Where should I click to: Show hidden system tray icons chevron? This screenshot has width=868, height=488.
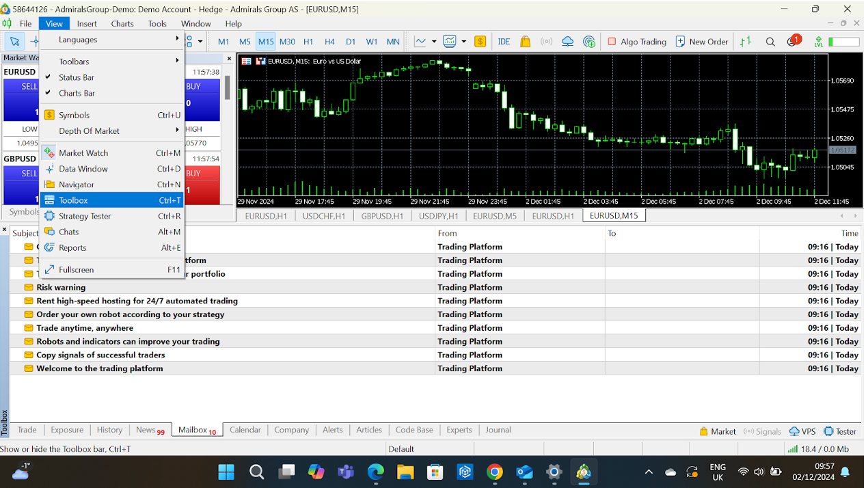pyautogui.click(x=649, y=472)
